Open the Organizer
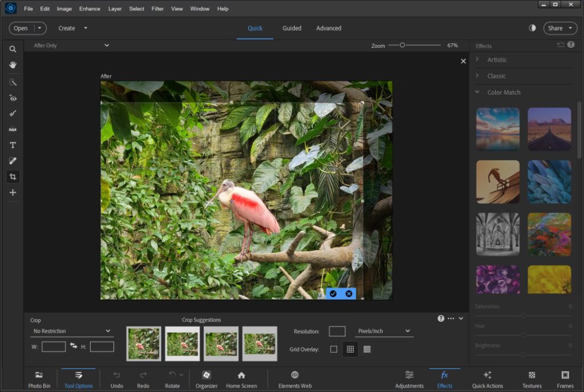The width and height of the screenshot is (584, 392). point(206,379)
